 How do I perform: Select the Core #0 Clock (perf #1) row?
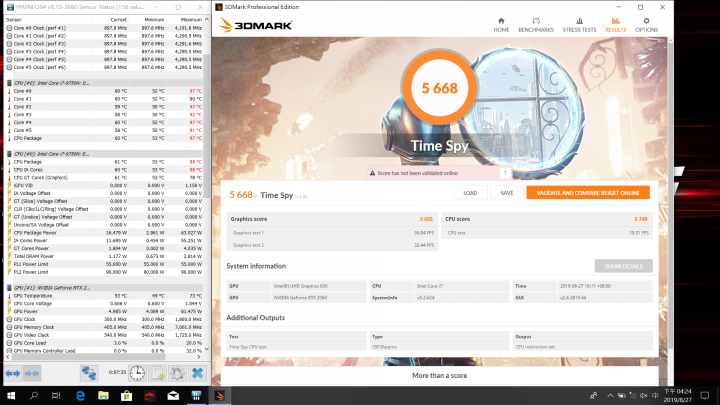click(x=104, y=28)
